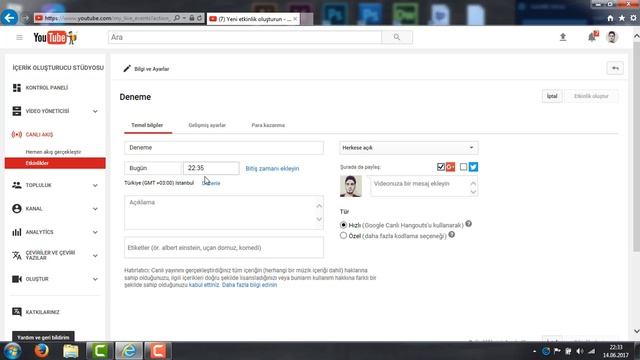The width and height of the screenshot is (640, 360).
Task: Click the İptal button
Action: (x=552, y=96)
